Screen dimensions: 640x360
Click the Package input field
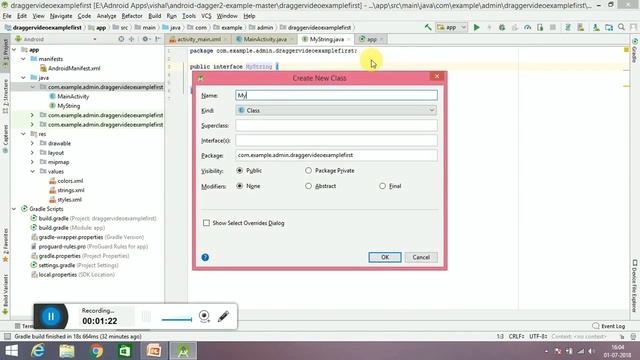click(x=336, y=155)
